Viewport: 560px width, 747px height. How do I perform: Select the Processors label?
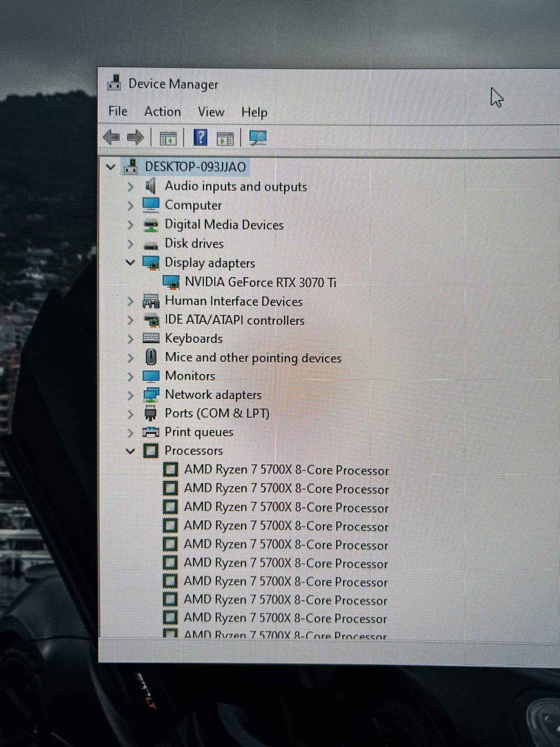(x=194, y=451)
